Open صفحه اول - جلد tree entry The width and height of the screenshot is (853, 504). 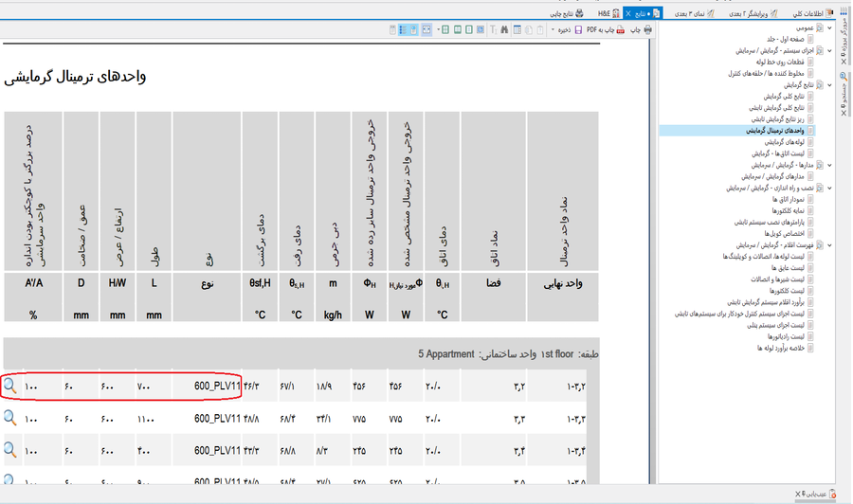coord(777,40)
